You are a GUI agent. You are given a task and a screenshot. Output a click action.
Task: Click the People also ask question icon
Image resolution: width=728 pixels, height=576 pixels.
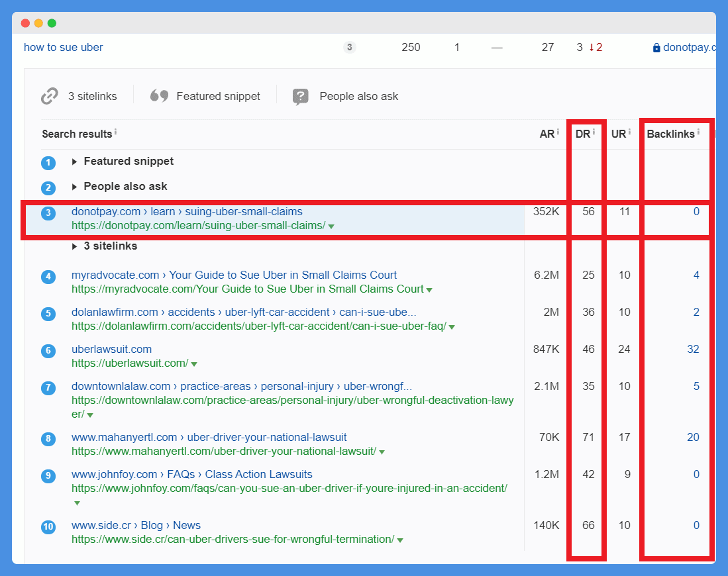(300, 97)
